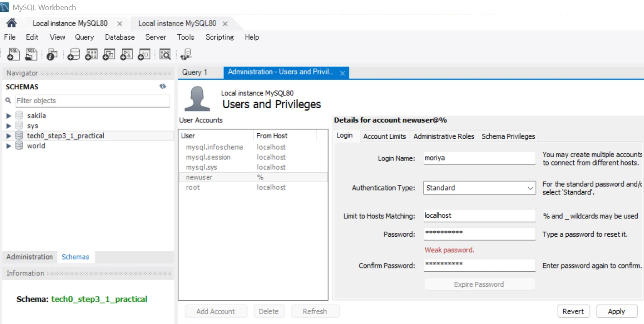
Task: Select the mysql.infoschema user account
Action: [x=253, y=147]
